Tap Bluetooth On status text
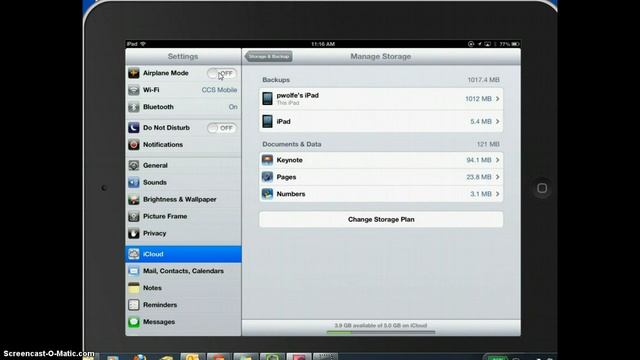The width and height of the screenshot is (640, 360). pyautogui.click(x=233, y=107)
